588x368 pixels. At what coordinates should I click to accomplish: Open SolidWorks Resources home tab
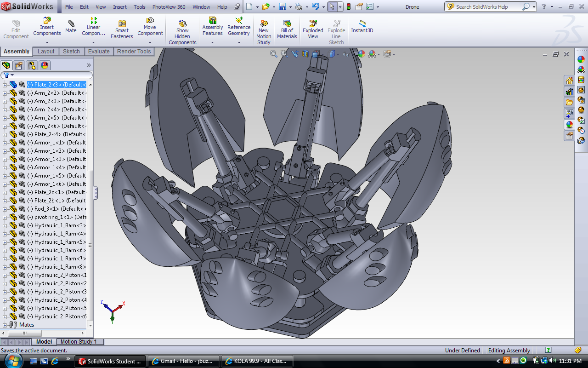tap(570, 80)
